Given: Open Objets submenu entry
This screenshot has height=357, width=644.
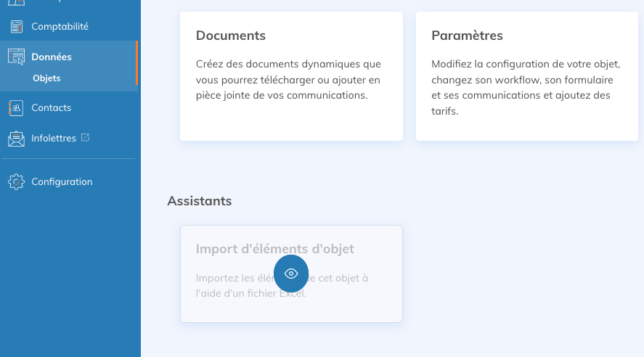Looking at the screenshot, I should tap(46, 78).
